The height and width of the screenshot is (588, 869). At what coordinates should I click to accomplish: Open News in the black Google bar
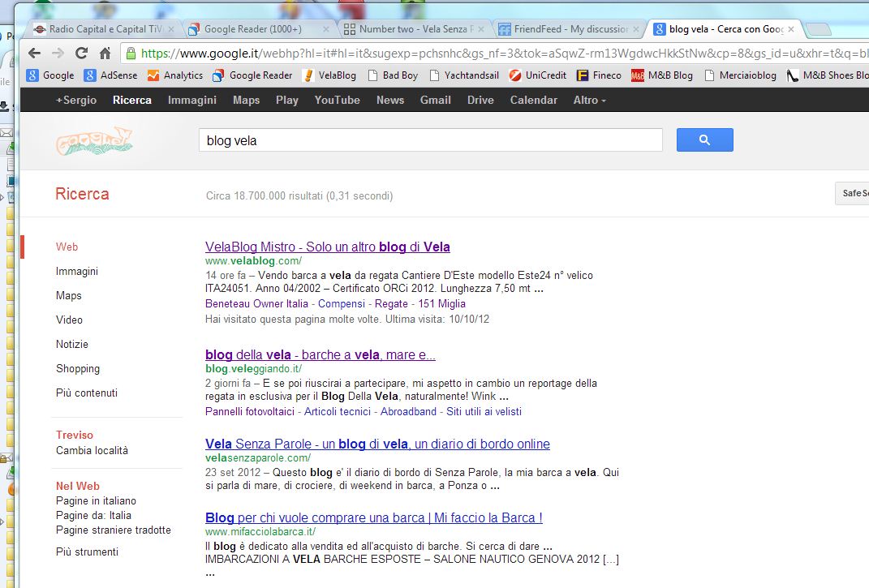tap(390, 101)
